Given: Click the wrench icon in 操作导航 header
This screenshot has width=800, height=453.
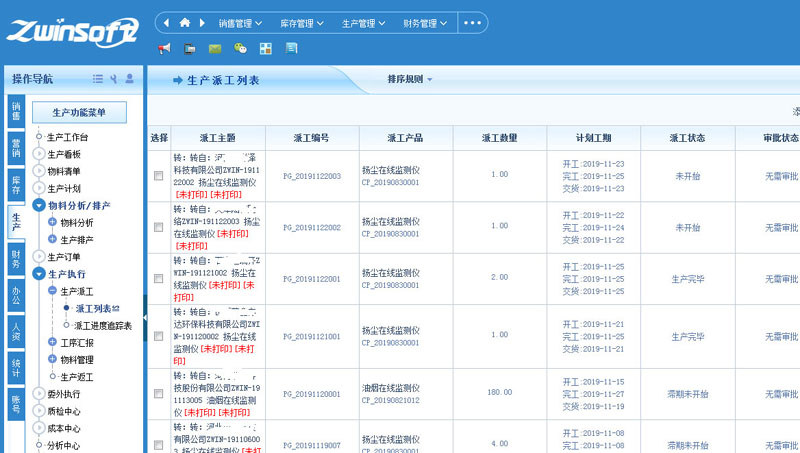Looking at the screenshot, I should tap(114, 79).
